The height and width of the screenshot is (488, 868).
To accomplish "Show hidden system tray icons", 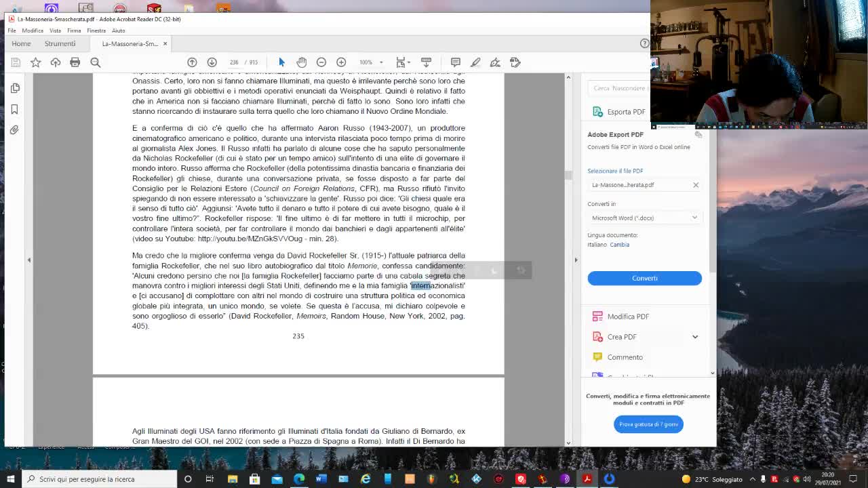I will (752, 479).
